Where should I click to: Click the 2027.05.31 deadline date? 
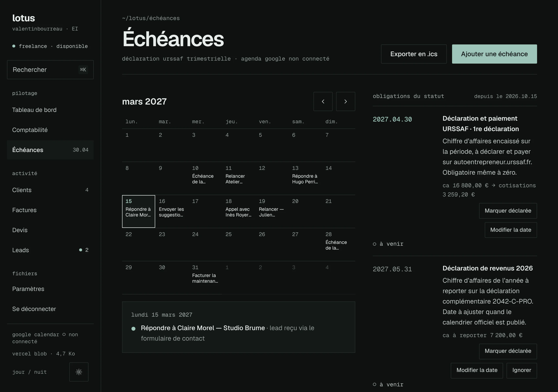point(392,269)
